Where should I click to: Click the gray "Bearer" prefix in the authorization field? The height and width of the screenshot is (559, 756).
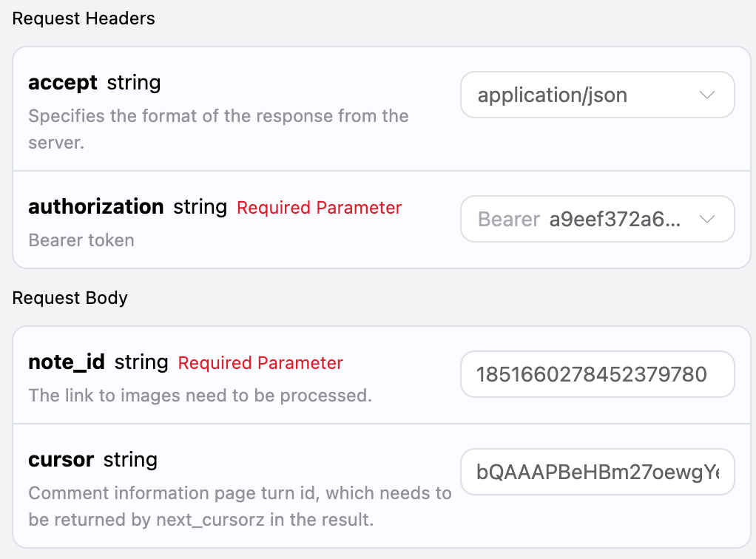coord(509,220)
